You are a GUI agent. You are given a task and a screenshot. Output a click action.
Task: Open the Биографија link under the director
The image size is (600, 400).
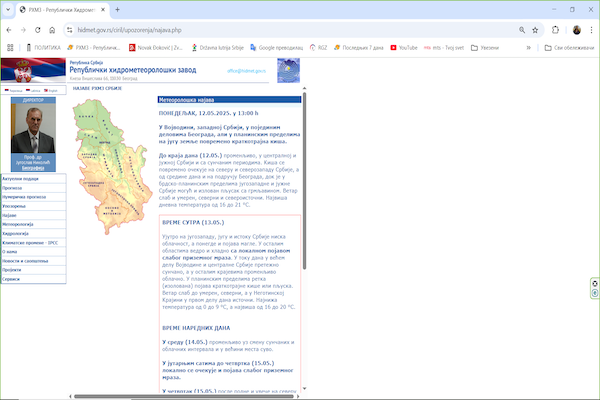click(x=34, y=168)
